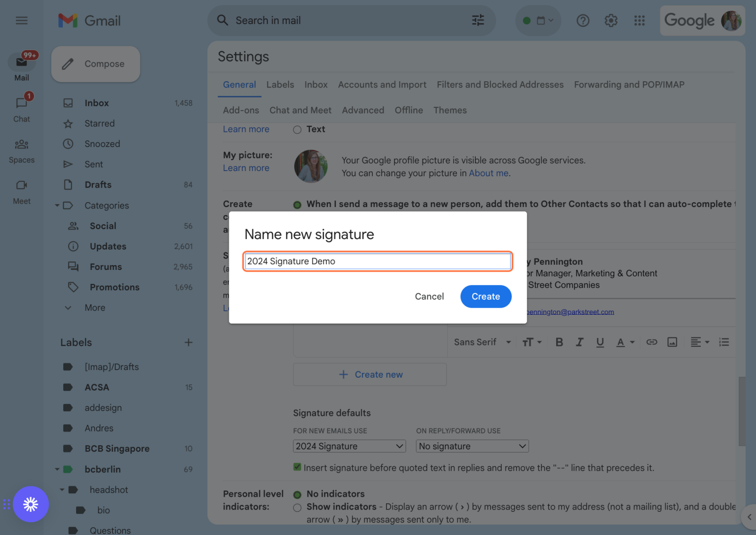The height and width of the screenshot is (535, 756).
Task: Create a new label with plus icon
Action: coord(189,342)
